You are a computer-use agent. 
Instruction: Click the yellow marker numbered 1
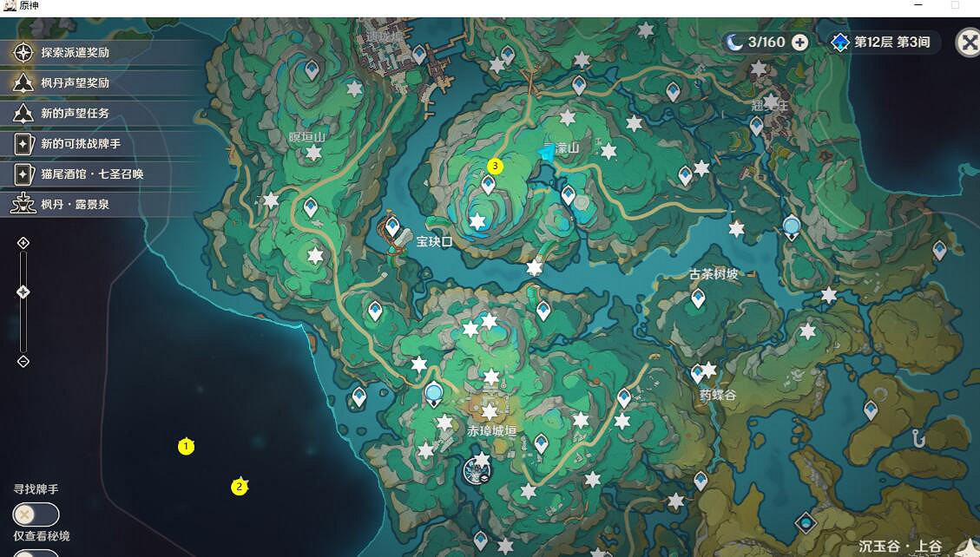click(186, 447)
